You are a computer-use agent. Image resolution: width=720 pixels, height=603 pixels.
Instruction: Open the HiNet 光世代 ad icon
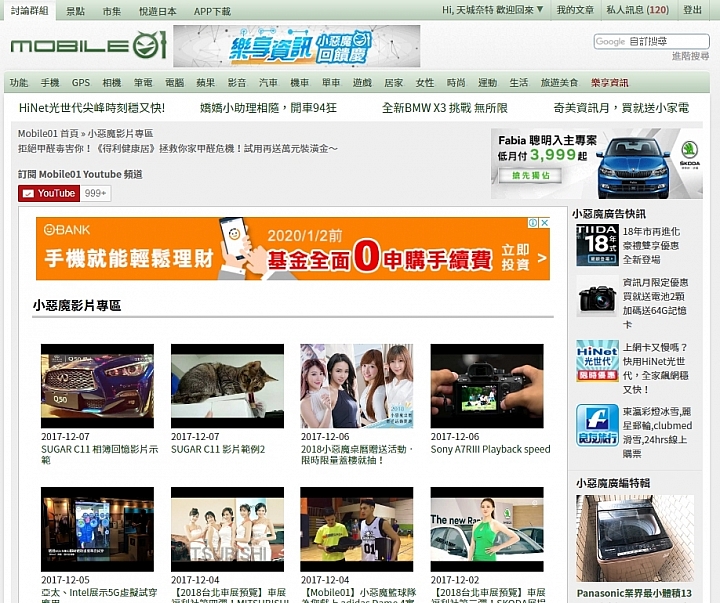pos(597,361)
